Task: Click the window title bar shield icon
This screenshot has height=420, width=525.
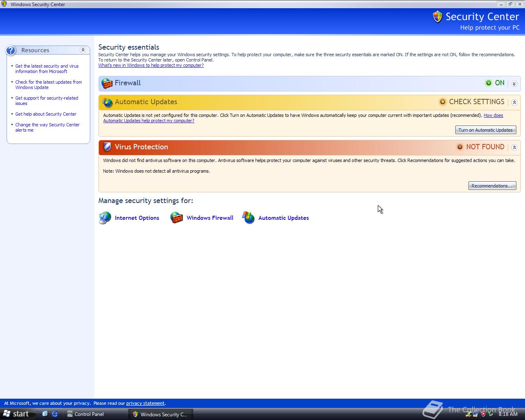Action: click(x=4, y=4)
